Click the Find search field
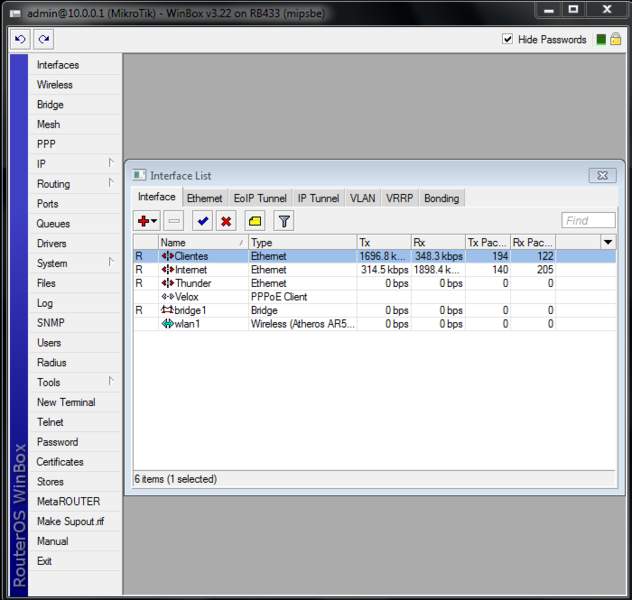Screen dimensions: 632x600 click(588, 220)
